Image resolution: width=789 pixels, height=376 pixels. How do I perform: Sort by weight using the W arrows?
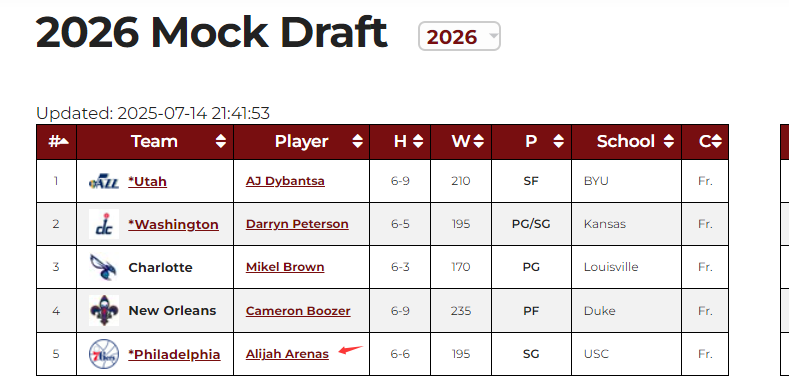(x=479, y=141)
